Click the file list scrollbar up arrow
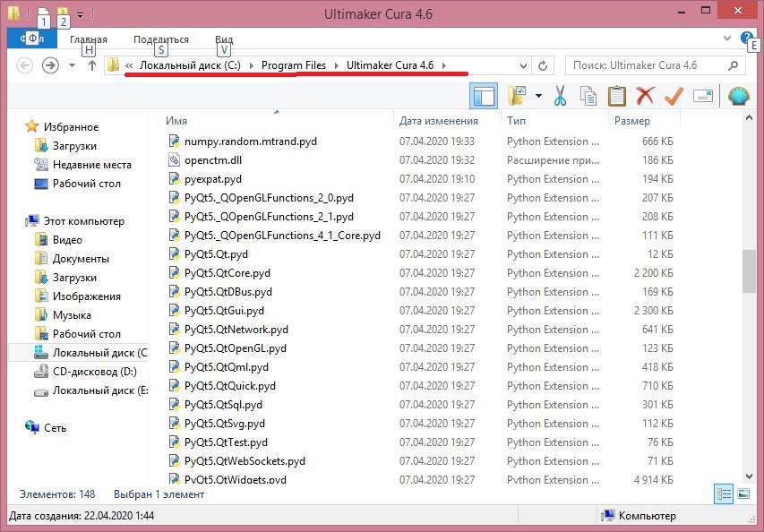Screen dimensions: 764x532 [749, 117]
